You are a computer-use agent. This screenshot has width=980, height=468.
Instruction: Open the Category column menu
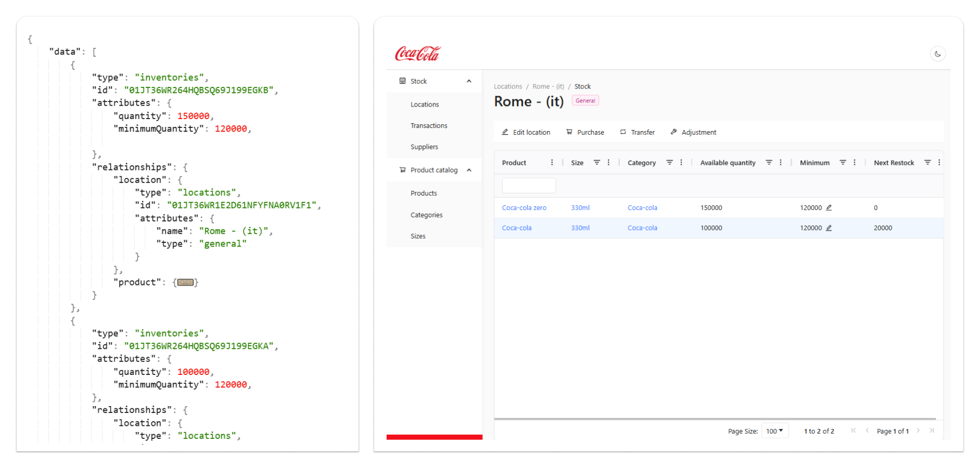(x=681, y=163)
